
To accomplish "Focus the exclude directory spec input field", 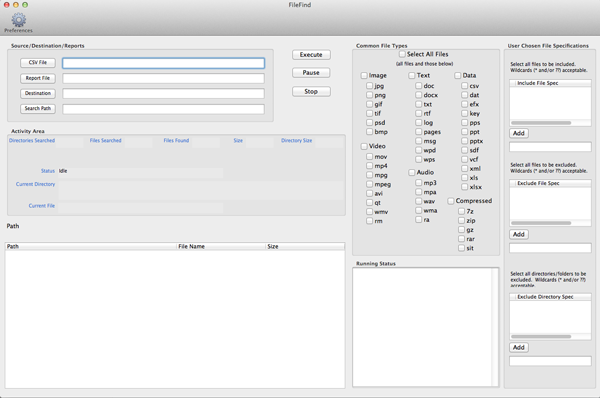I will tap(550, 361).
